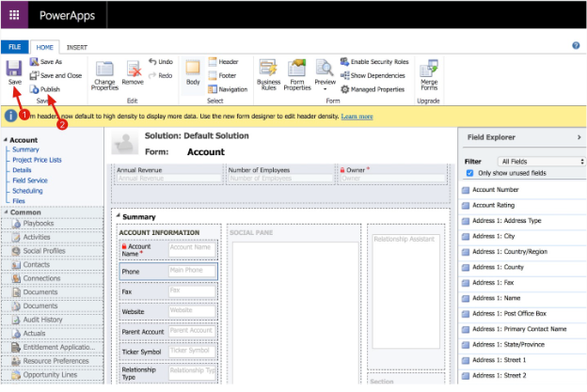Select the Navigation area
This screenshot has width=587, height=392.
[228, 89]
